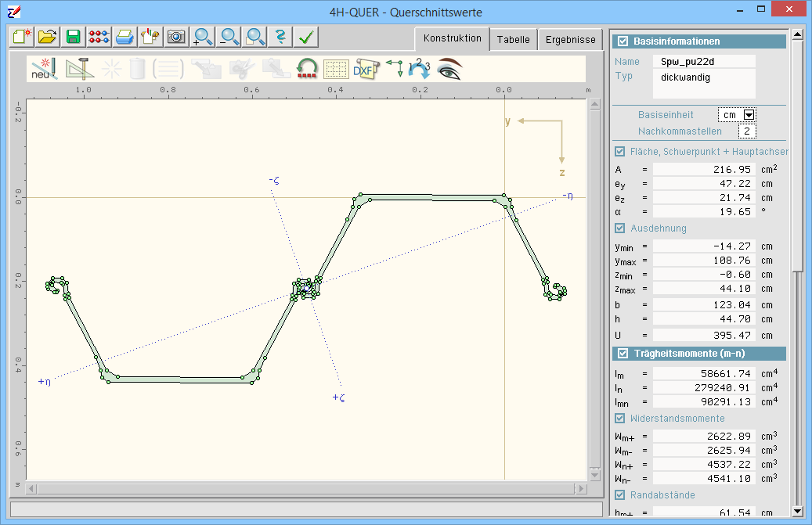Toggle the Ausdehnung checkbox
Screen dimensions: 812x525
[x=620, y=228]
